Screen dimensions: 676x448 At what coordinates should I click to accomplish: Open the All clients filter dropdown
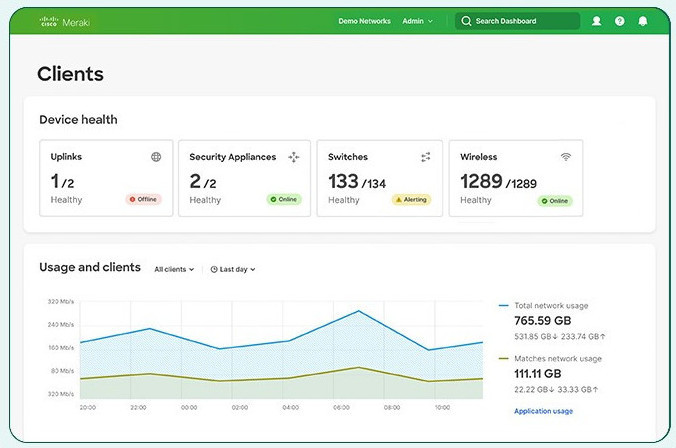[x=174, y=269]
